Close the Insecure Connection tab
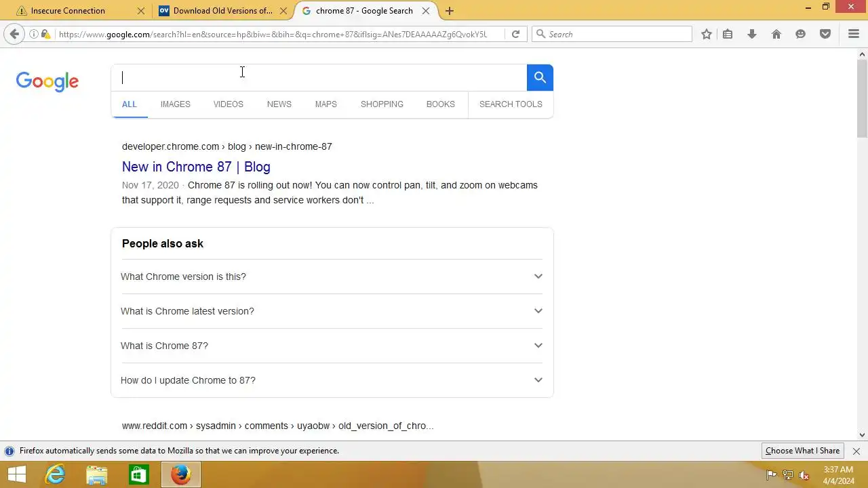868x488 pixels. click(x=141, y=11)
